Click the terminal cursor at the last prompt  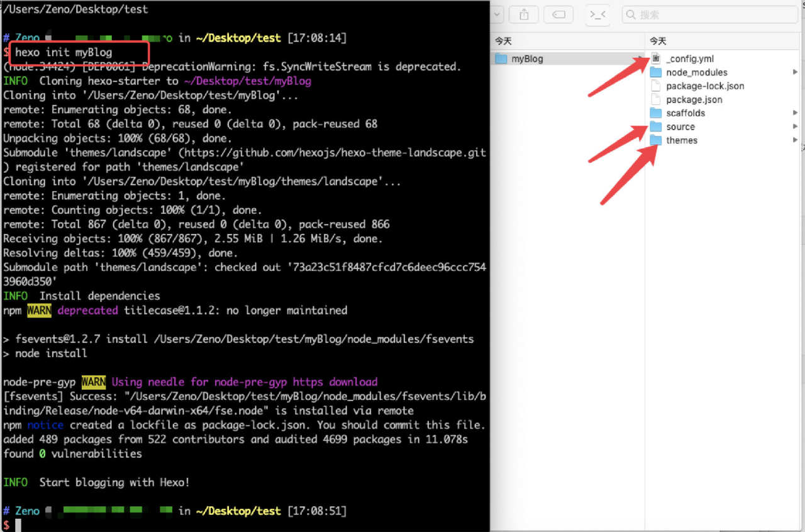(x=18, y=525)
